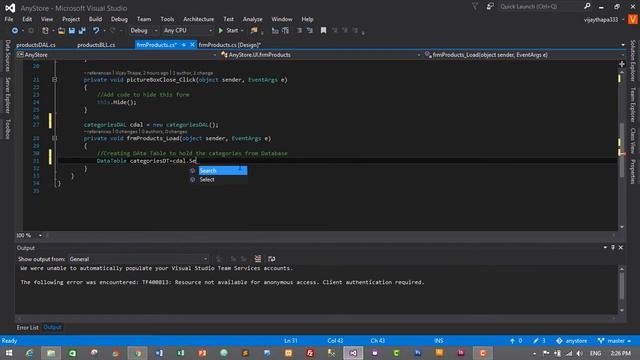Toggle Word Wrap in Output panel
This screenshot has height=360, width=640.
pyautogui.click(x=271, y=259)
